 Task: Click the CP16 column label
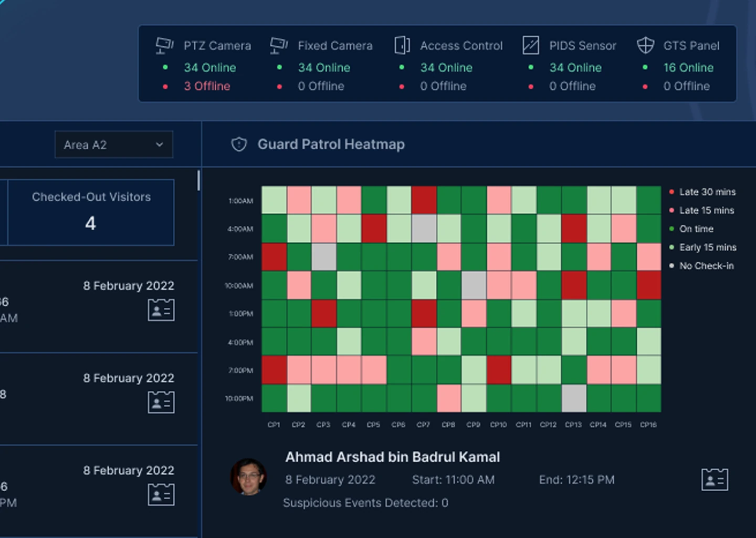648,425
